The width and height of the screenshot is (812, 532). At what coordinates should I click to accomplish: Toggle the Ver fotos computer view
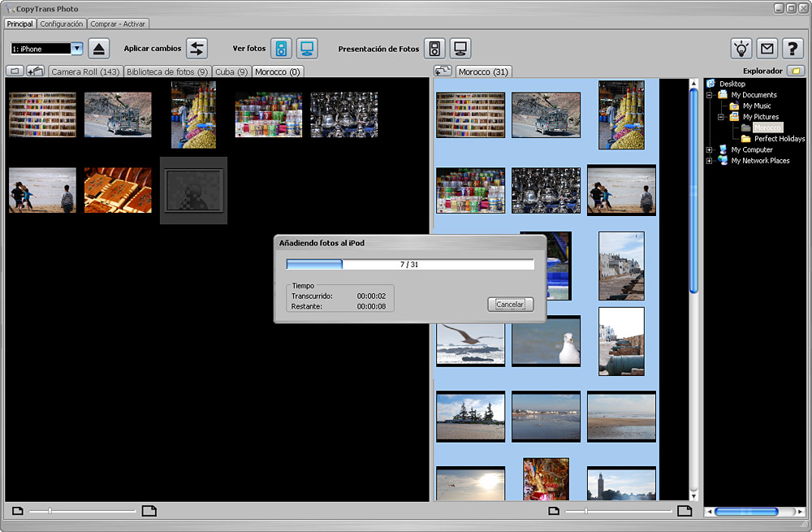tap(307, 49)
